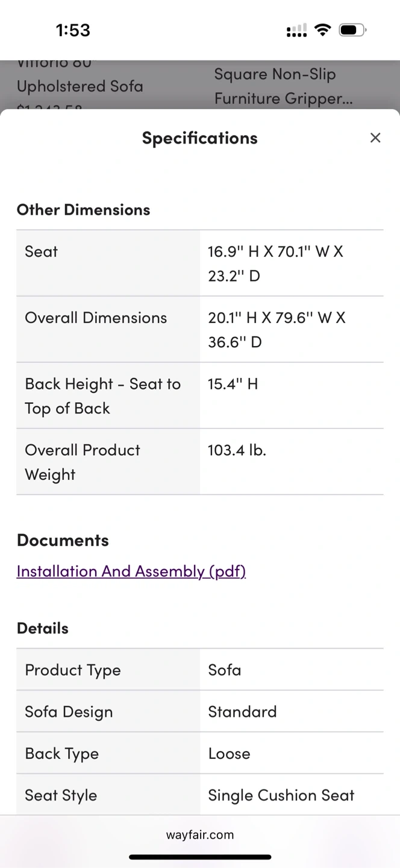Tap the Product Type row
This screenshot has height=868, width=400.
coord(200,670)
